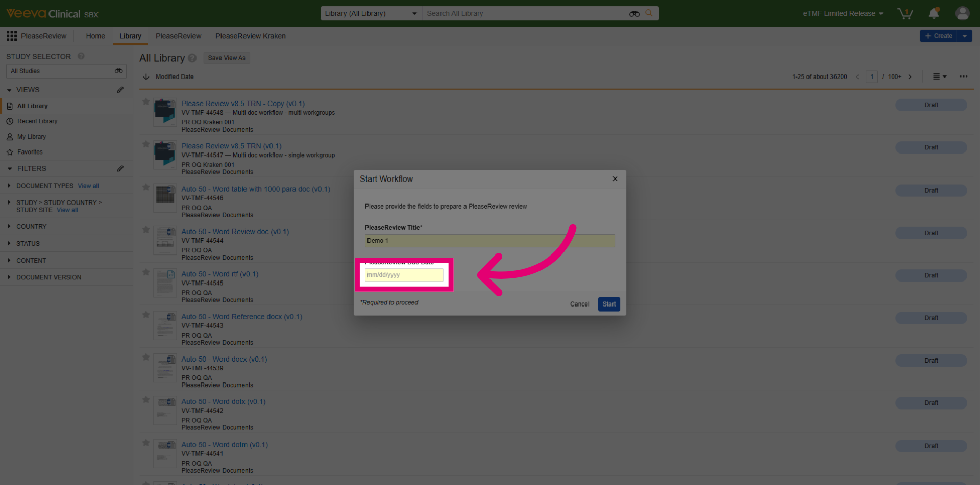Select My Library view
Screen dimensions: 980x485
coord(32,137)
